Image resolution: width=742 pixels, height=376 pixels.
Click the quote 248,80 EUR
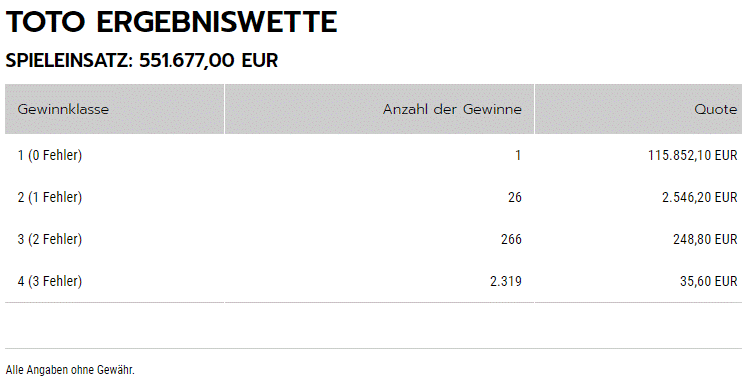(x=705, y=239)
